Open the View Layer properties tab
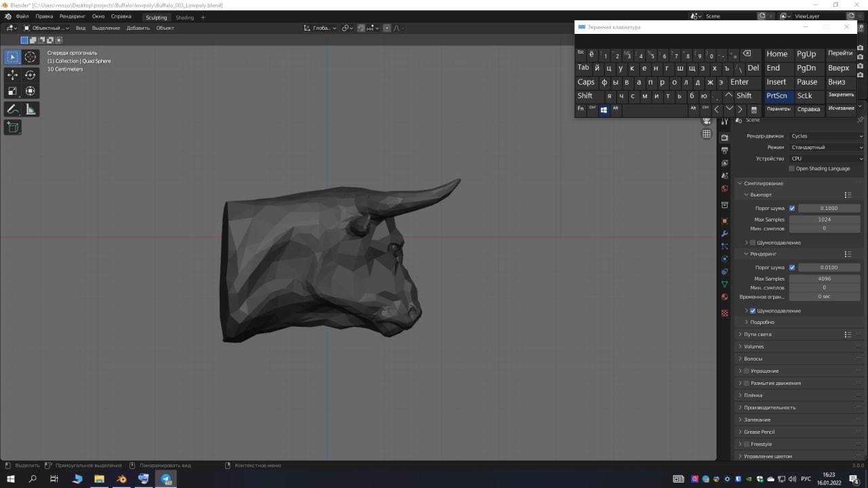Image resolution: width=868 pixels, height=488 pixels. pyautogui.click(x=724, y=163)
